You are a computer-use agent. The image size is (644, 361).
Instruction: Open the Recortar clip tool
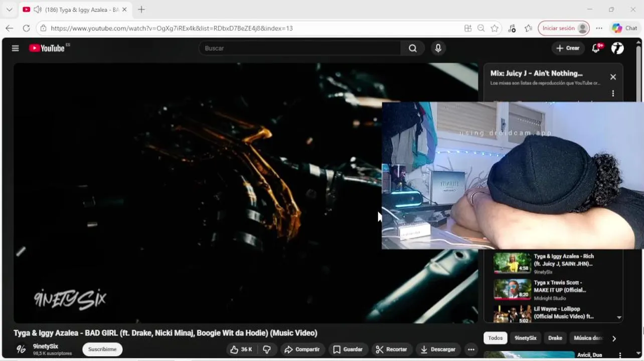click(392, 349)
